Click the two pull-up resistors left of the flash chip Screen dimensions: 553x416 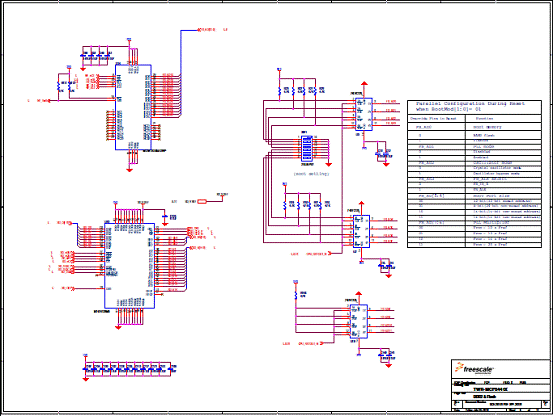[64, 86]
